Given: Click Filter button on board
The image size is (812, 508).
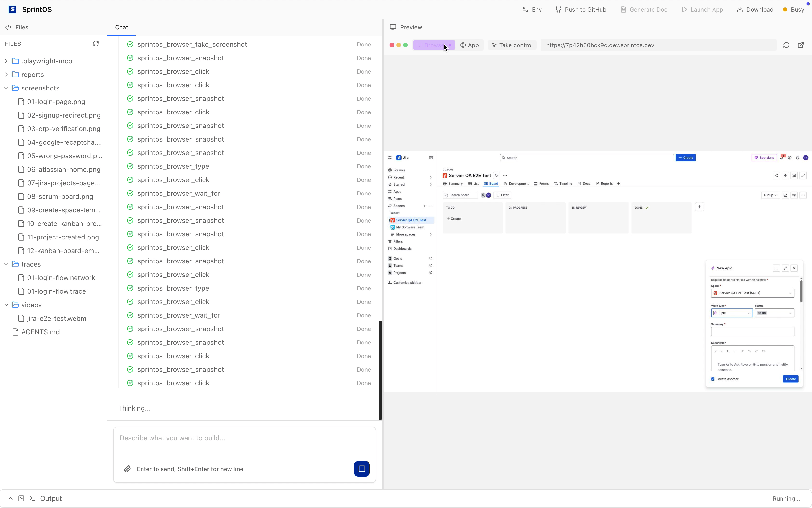Looking at the screenshot, I should (502, 195).
